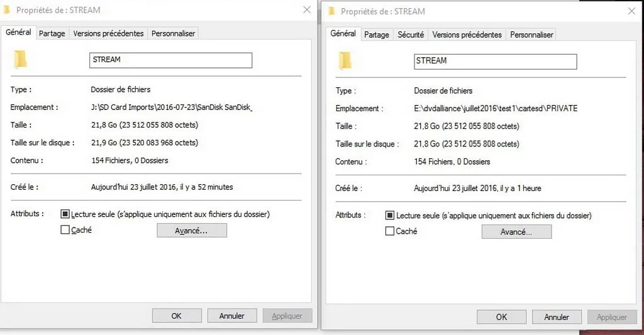
Task: Click the folder icon in right dialog title bar
Action: coord(332,11)
